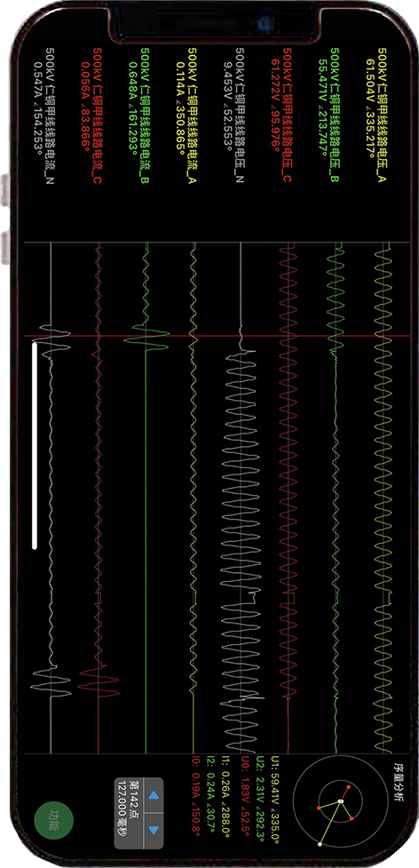Select the red 线路电流_C channel label
The width and height of the screenshot is (419, 868).
[x=98, y=115]
